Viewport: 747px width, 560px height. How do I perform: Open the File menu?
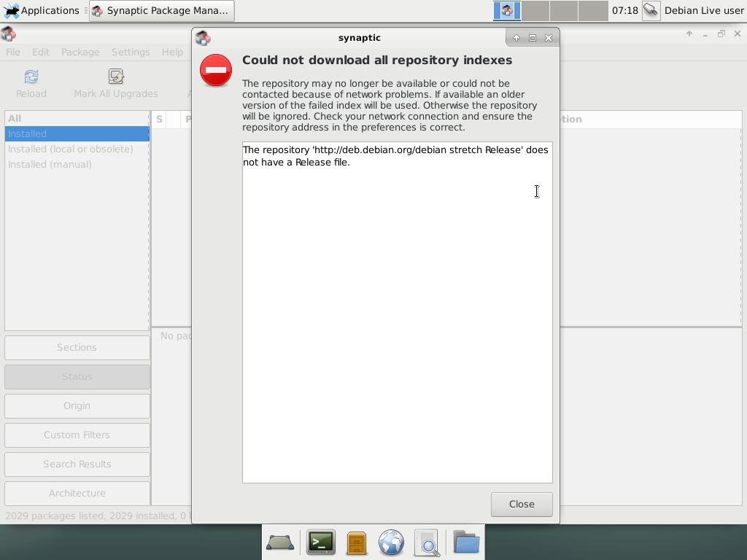tap(13, 52)
